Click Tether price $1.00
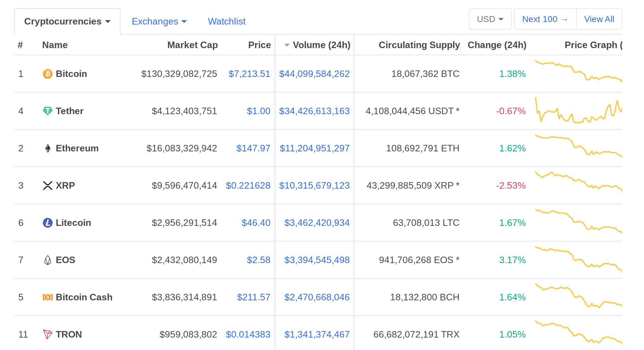 pyautogui.click(x=258, y=111)
